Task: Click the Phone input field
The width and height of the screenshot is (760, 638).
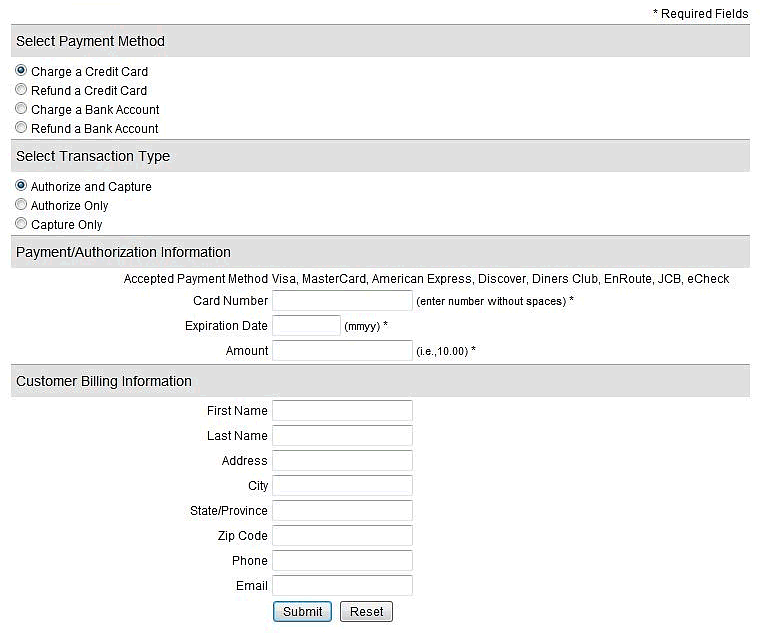Action: click(342, 560)
